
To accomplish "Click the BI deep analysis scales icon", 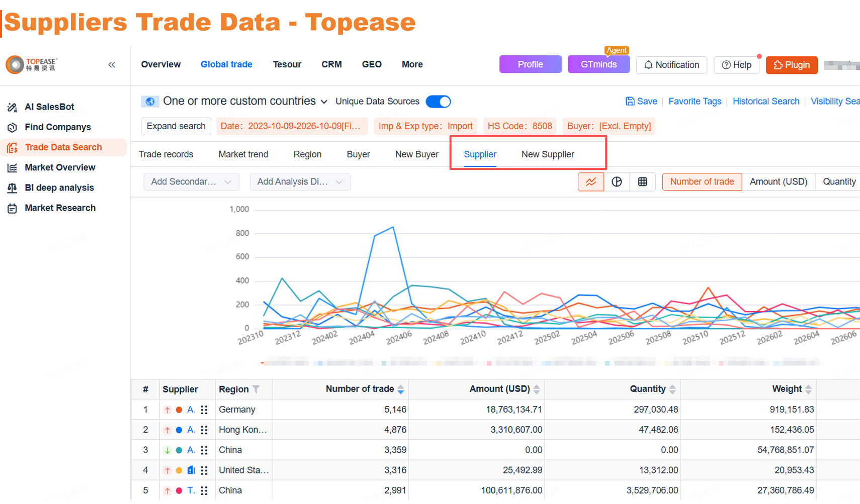I will [x=13, y=188].
